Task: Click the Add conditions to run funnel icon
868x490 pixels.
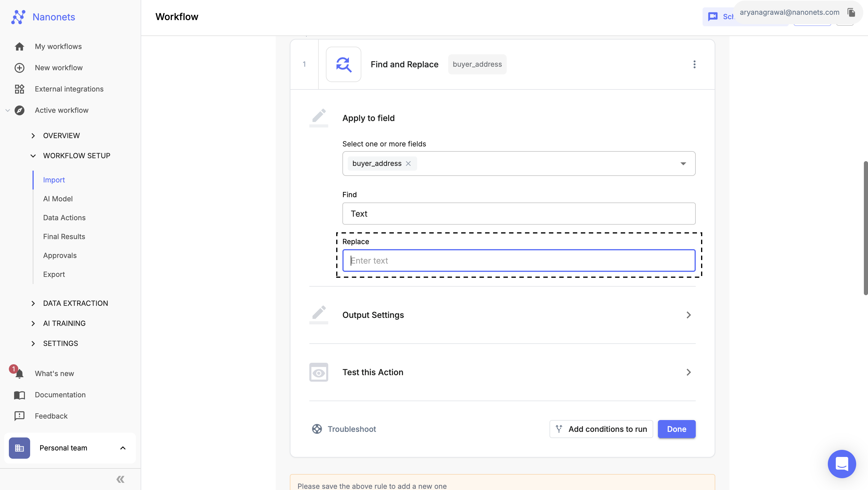Action: (559, 429)
